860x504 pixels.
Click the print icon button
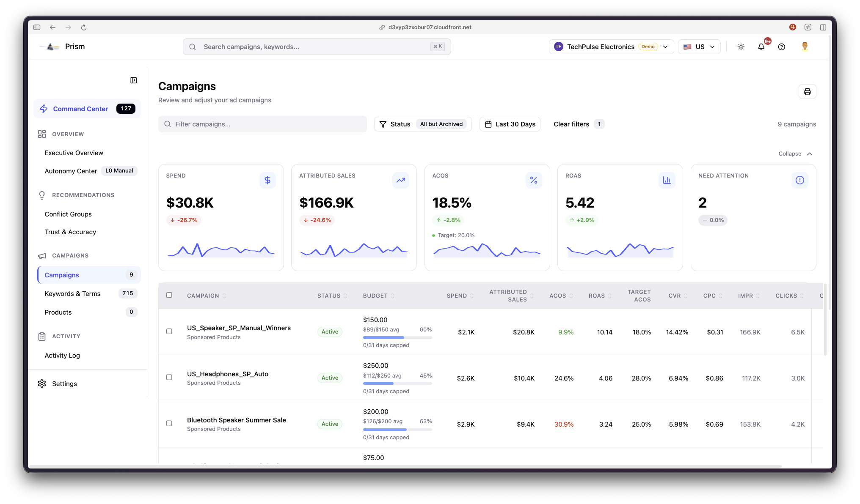[807, 92]
